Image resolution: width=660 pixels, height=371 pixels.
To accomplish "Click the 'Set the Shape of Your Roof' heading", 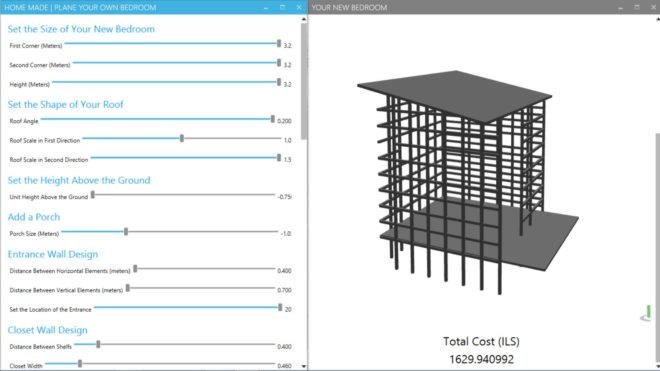I will 65,104.
